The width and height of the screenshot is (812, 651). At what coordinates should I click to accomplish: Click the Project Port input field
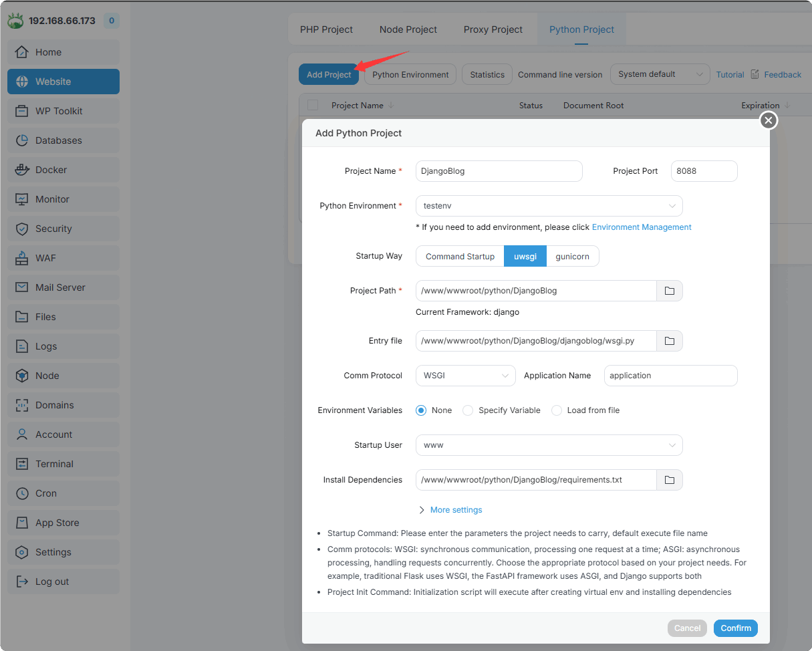click(704, 171)
